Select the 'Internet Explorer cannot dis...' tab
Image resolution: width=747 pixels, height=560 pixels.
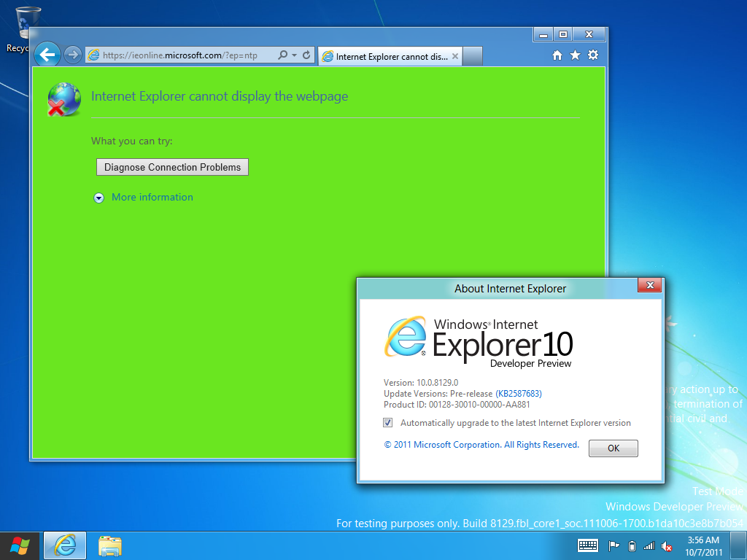390,57
